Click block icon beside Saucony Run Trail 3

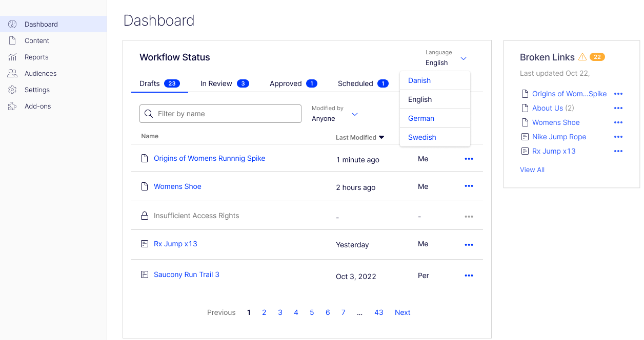pos(145,274)
